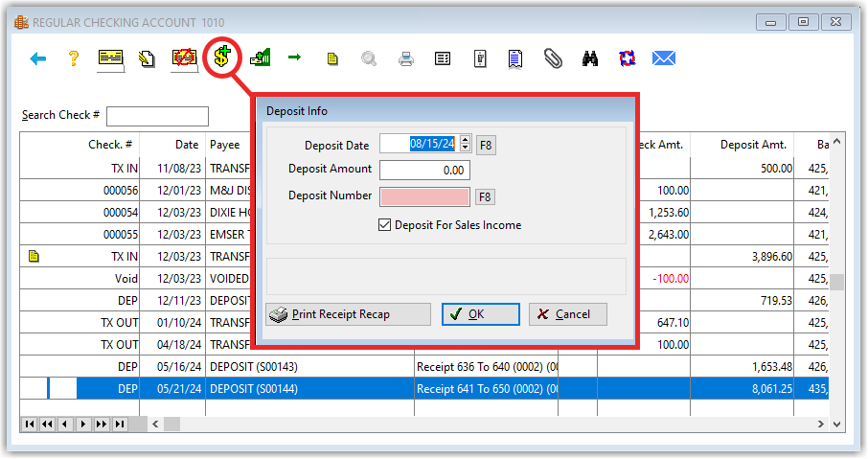
Task: Click the horizontal scrollbar thumb
Action: point(172,425)
